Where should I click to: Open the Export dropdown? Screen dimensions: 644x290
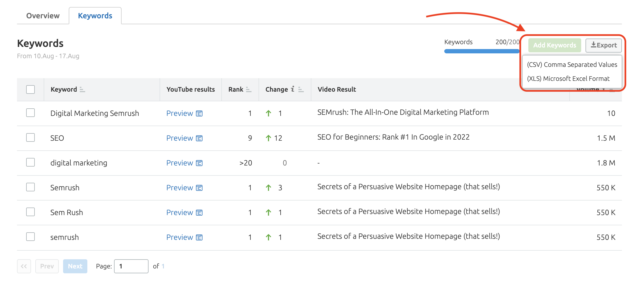coord(604,45)
